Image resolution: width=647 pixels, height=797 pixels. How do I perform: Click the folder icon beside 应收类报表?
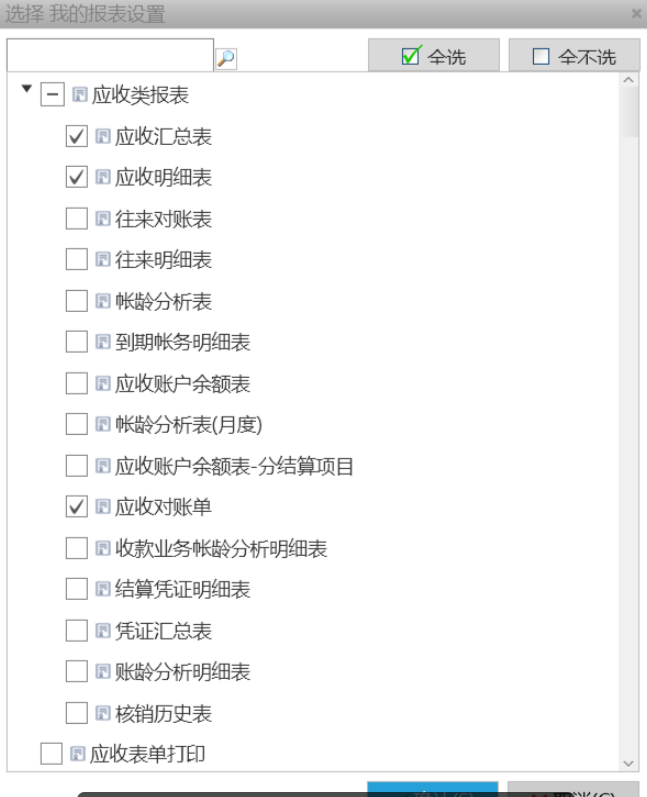click(79, 96)
